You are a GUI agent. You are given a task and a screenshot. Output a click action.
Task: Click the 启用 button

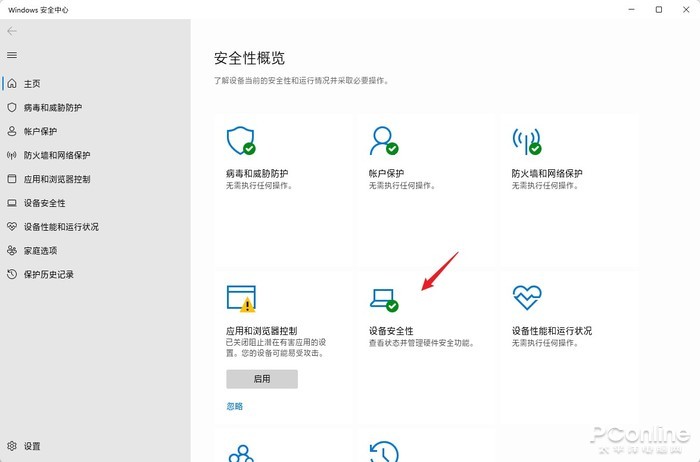click(x=262, y=379)
